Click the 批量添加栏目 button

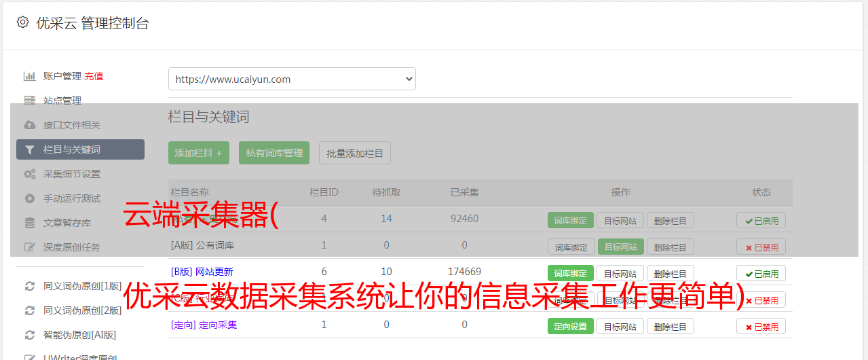pyautogui.click(x=355, y=153)
